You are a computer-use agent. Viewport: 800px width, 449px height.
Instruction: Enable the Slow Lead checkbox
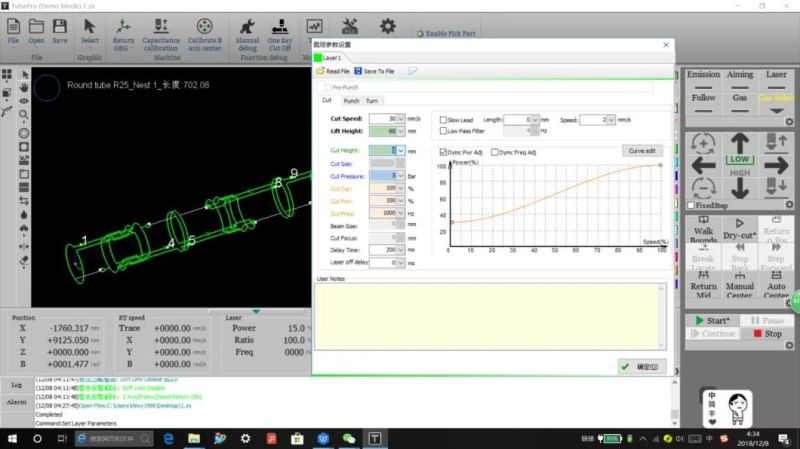pos(443,120)
